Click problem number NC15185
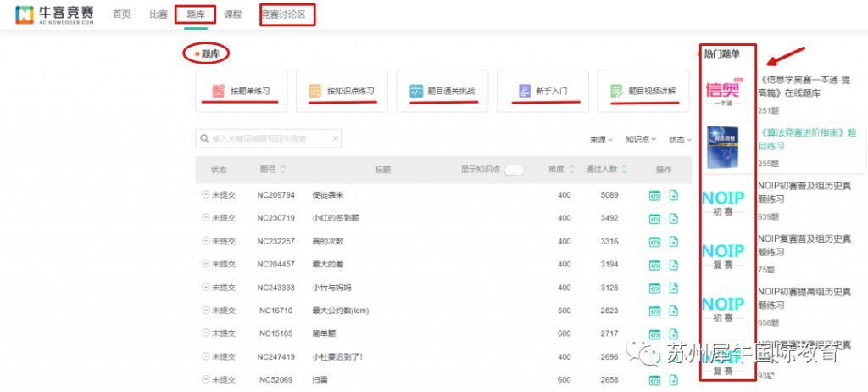This screenshot has height=392, width=868. [275, 333]
